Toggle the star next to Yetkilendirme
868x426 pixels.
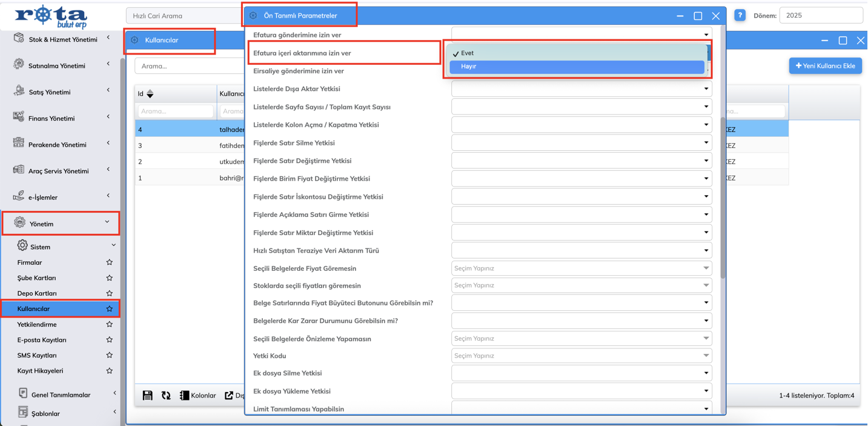pyautogui.click(x=110, y=325)
